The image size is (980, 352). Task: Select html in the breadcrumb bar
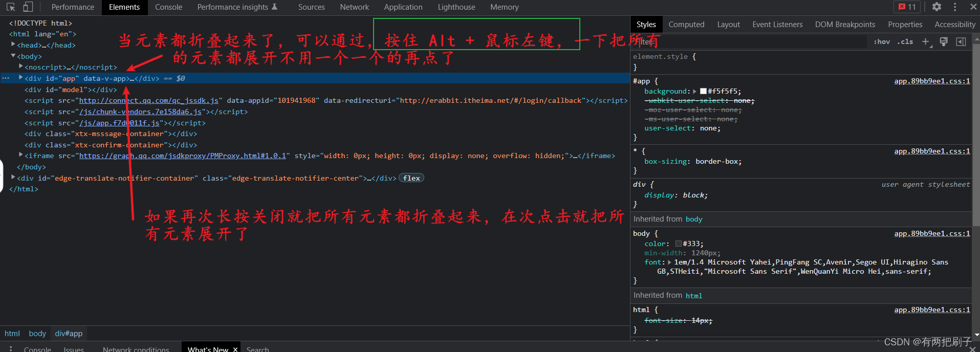(12, 334)
